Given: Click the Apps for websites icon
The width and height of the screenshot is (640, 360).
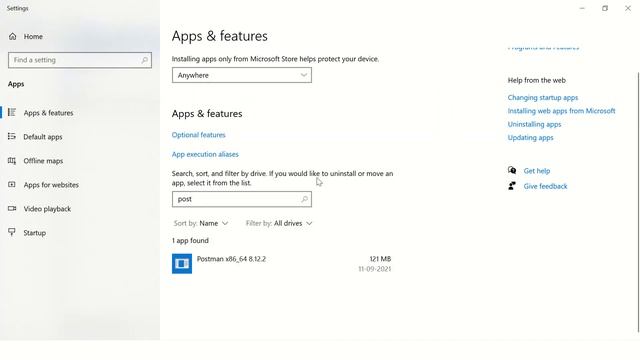Looking at the screenshot, I should [x=12, y=184].
